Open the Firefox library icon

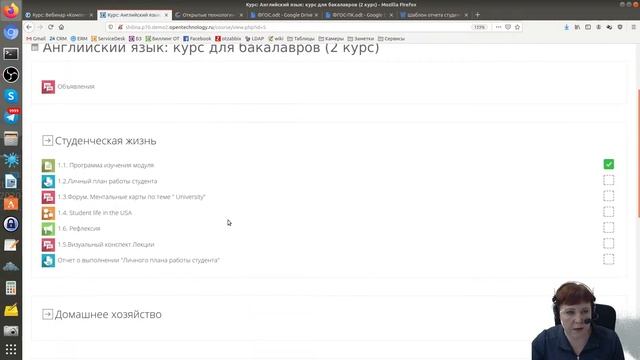pyautogui.click(x=577, y=27)
